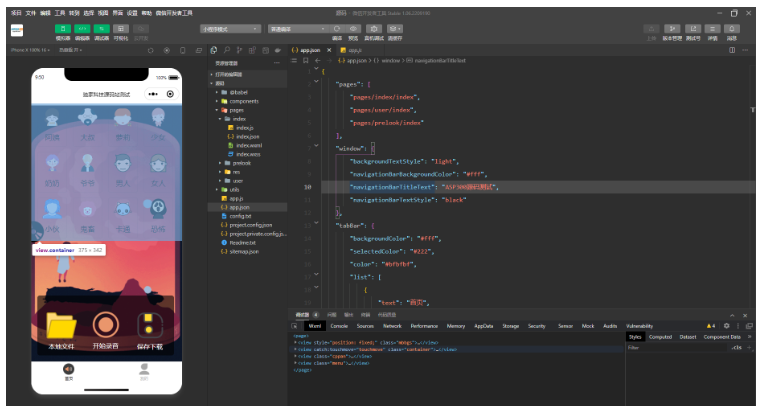The height and width of the screenshot is (406, 766).
Task: Open Version Management (版本管理) icon
Action: point(673,29)
